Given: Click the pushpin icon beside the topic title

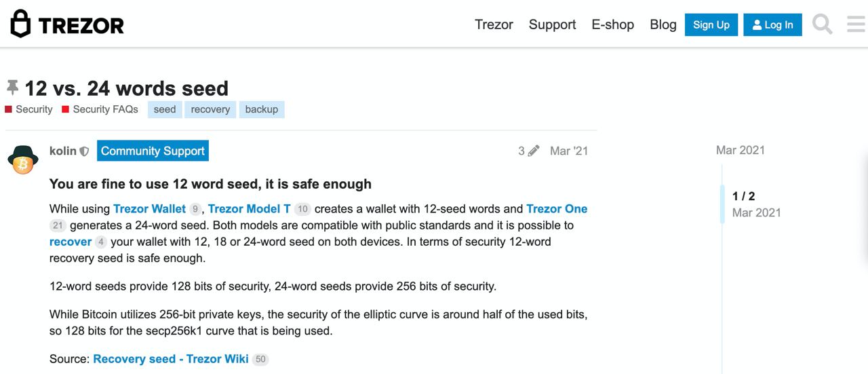Looking at the screenshot, I should point(12,88).
